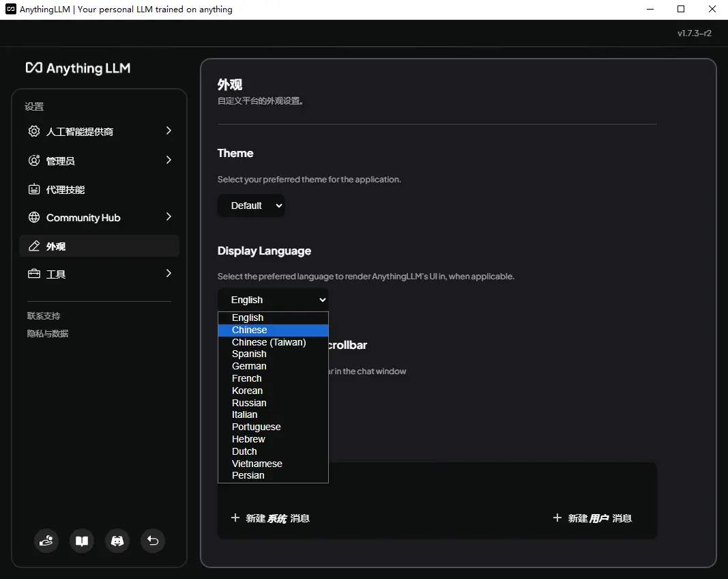This screenshot has width=728, height=579.
Task: Click the plus icon before 新建用户消息
Action: click(x=557, y=518)
